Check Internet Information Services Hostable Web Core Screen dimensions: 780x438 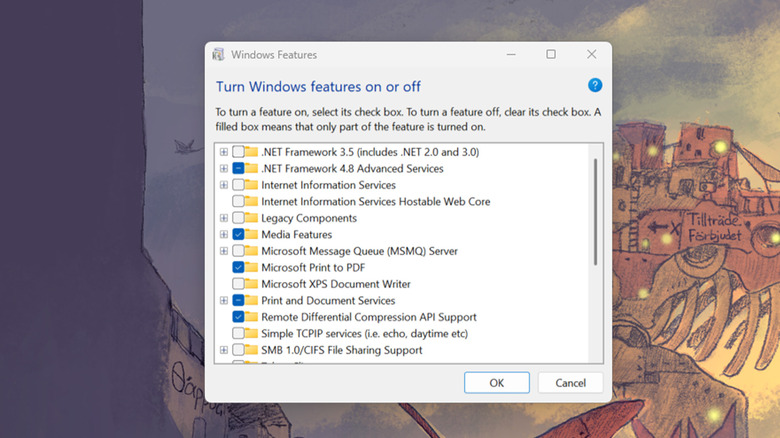[238, 201]
